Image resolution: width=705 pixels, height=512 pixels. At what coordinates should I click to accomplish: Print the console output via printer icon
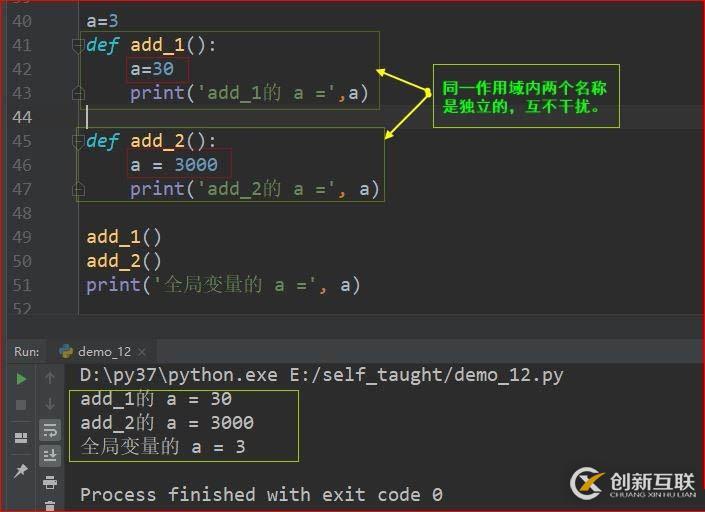pyautogui.click(x=50, y=482)
